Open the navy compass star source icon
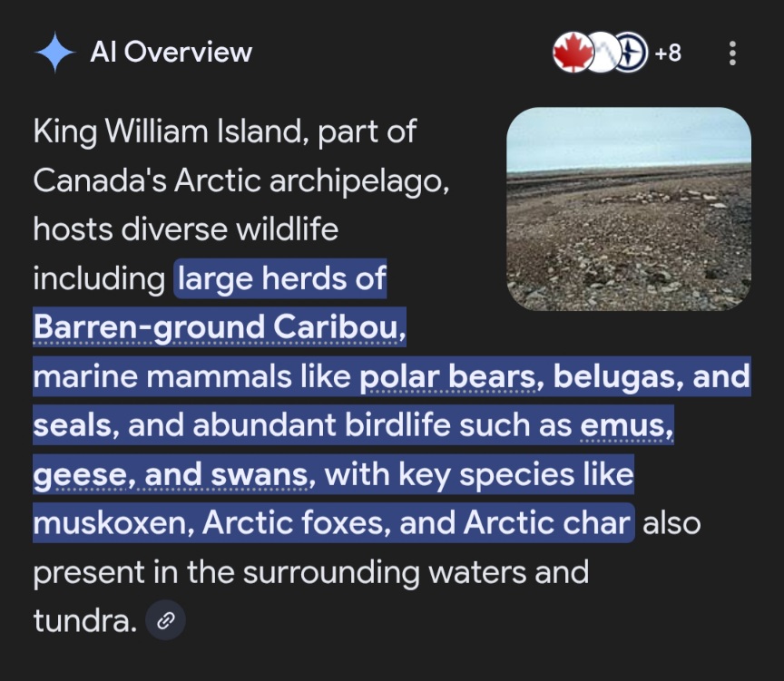This screenshot has height=681, width=784. point(632,54)
